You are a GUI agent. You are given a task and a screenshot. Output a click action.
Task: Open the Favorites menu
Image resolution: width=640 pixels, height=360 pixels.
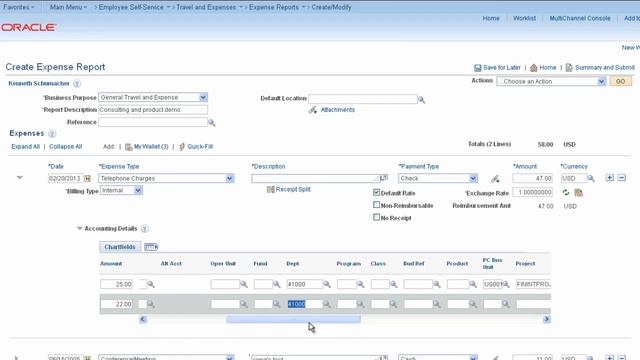click(x=18, y=7)
